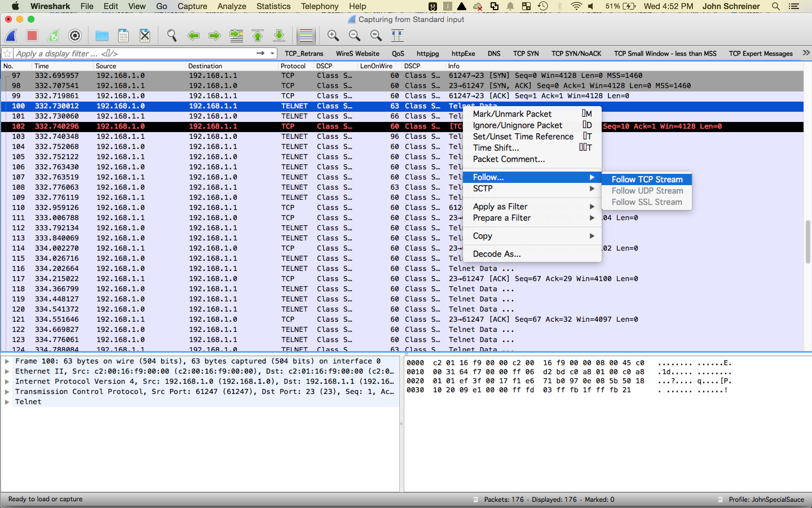Select Mark/Unmark Packet in context menu
This screenshot has width=812, height=508.
pyautogui.click(x=532, y=114)
